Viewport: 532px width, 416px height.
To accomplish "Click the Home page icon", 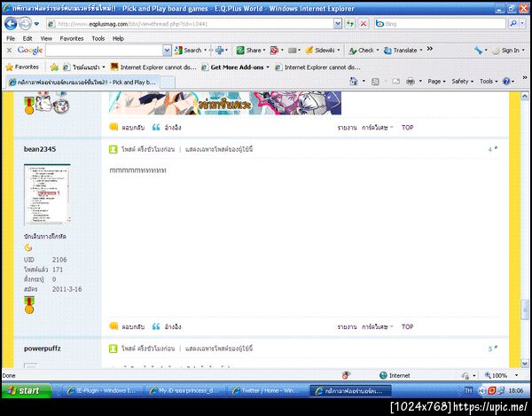I will click(354, 81).
